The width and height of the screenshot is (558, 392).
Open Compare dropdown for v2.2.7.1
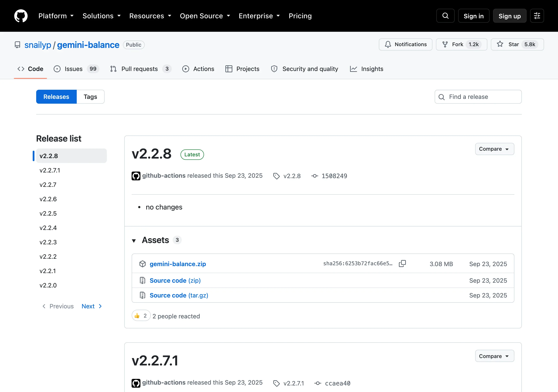495,356
